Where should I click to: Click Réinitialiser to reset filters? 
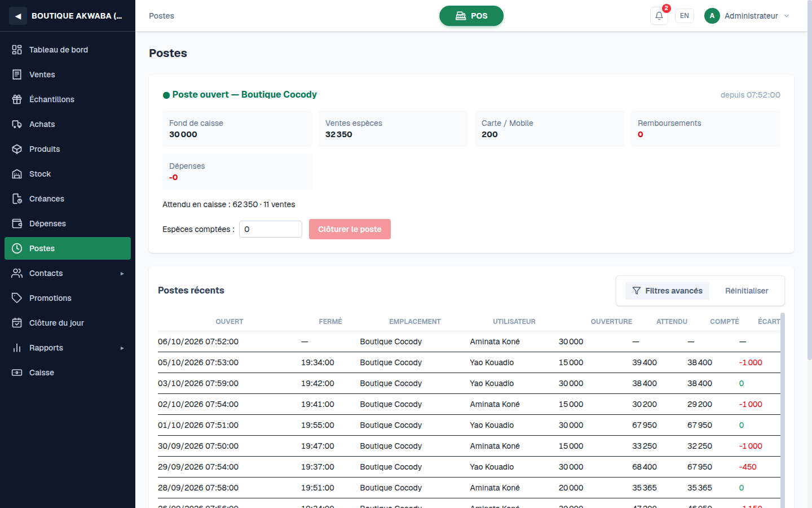tap(747, 291)
